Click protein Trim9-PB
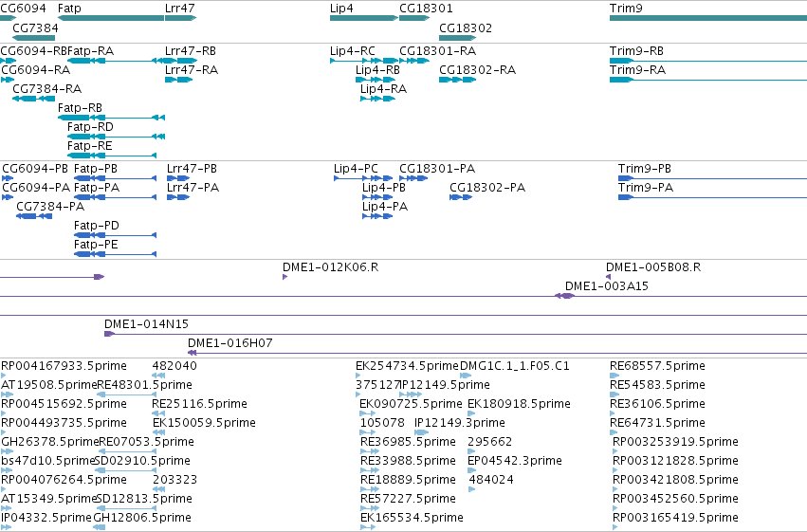The height and width of the screenshot is (532, 807). pyautogui.click(x=644, y=169)
